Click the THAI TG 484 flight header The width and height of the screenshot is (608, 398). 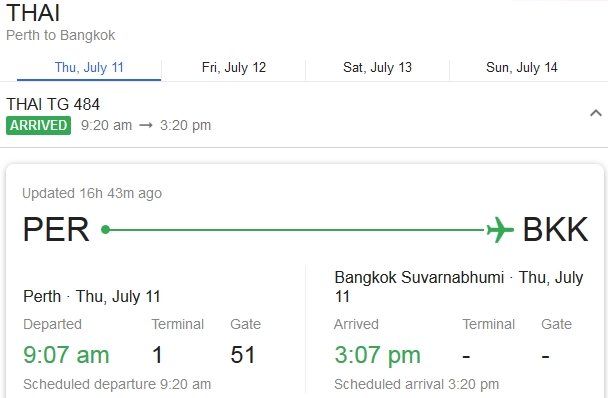[x=53, y=104]
